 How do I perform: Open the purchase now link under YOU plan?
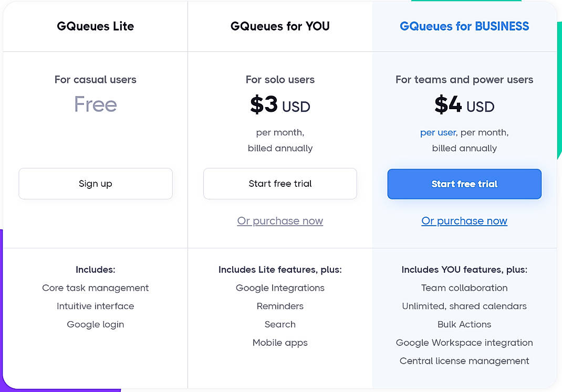click(280, 220)
